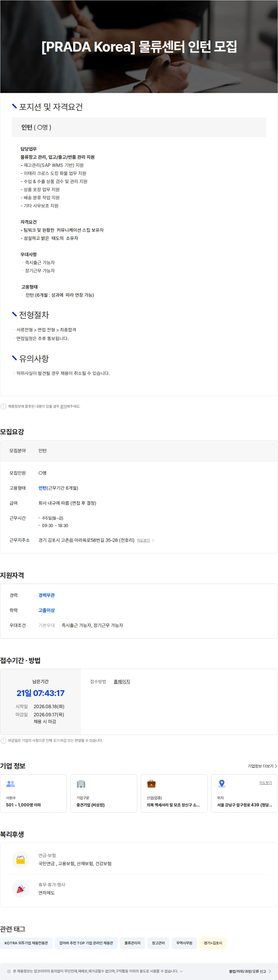Click the location map pin icon
The width and height of the screenshot is (278, 980).
(x=222, y=784)
